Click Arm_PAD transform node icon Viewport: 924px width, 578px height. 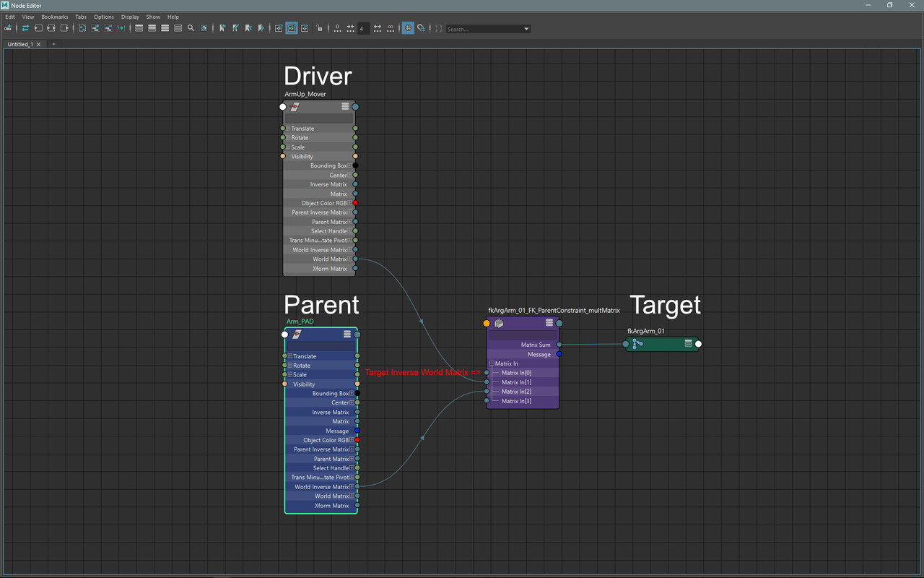pyautogui.click(x=297, y=335)
